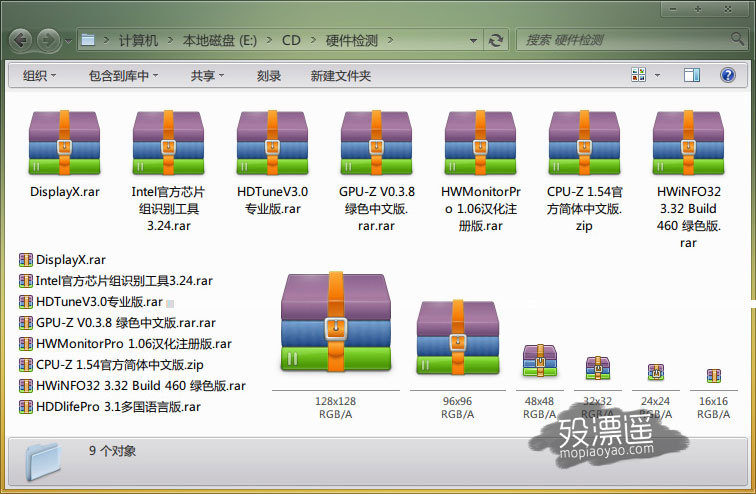Open the 组织 menu
This screenshot has width=756, height=494.
[x=40, y=76]
